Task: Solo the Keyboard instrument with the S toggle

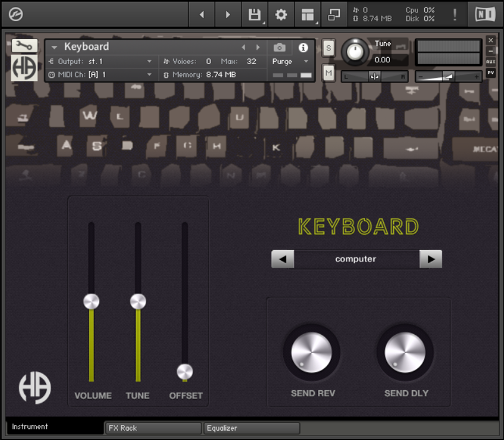Action: click(328, 47)
